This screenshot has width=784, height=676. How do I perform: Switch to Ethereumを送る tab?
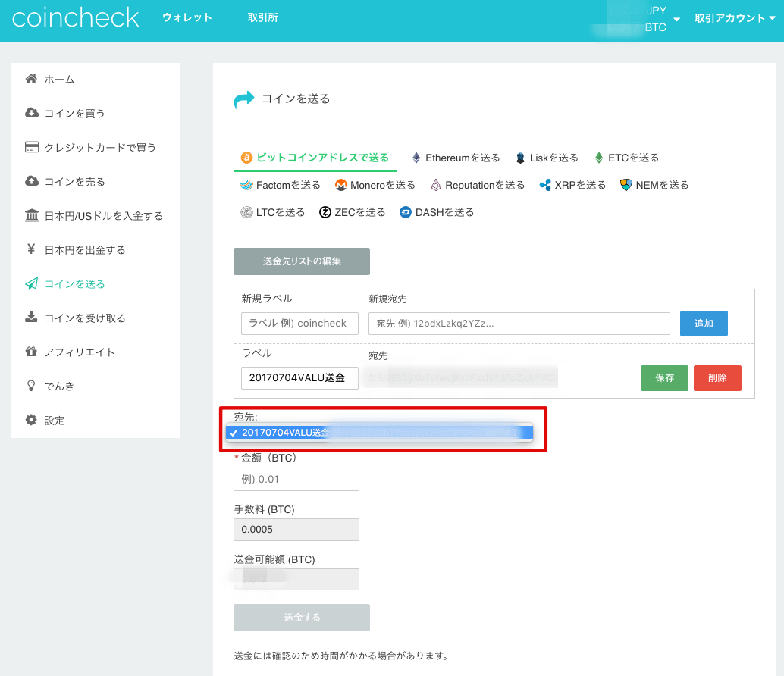click(456, 158)
